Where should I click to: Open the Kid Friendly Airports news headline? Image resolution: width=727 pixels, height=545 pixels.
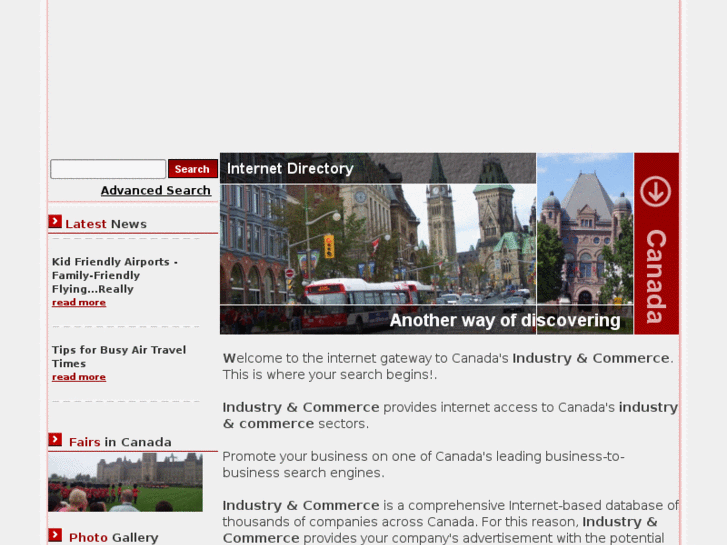point(115,275)
